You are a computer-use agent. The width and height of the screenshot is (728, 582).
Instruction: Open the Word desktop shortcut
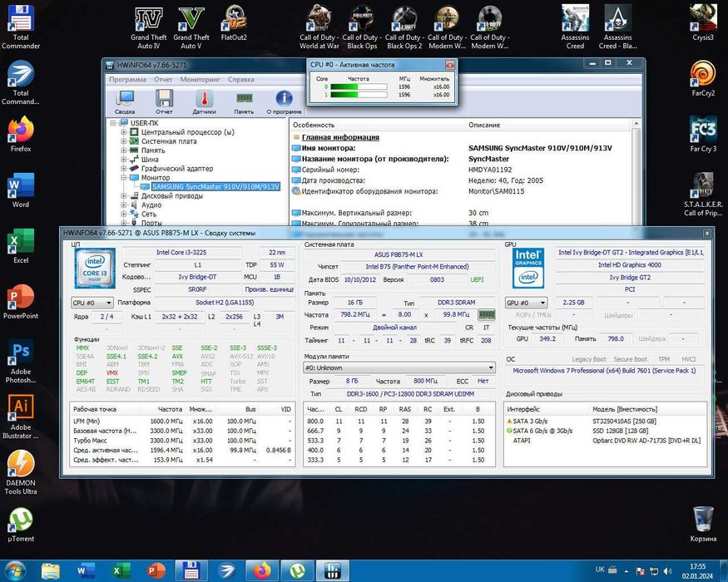coord(21,190)
